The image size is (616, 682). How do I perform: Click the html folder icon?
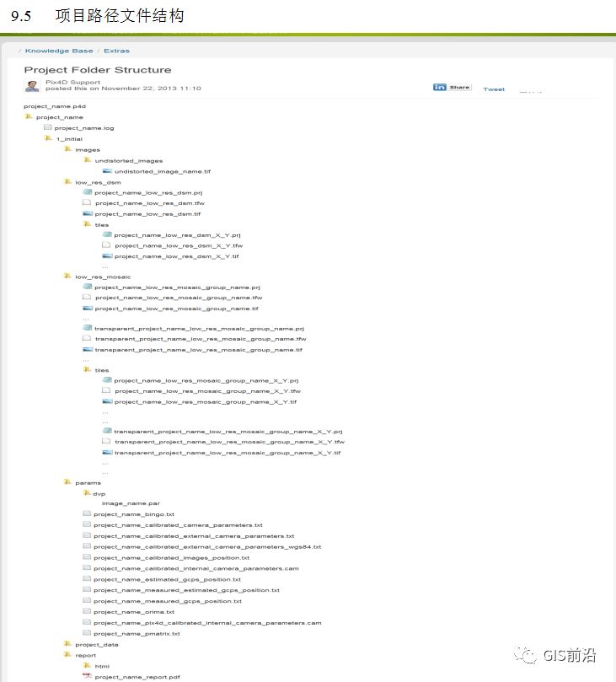tap(88, 665)
